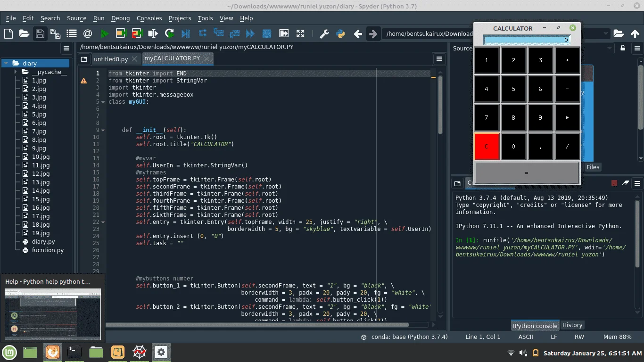Collapse the diary project folder

click(6, 63)
